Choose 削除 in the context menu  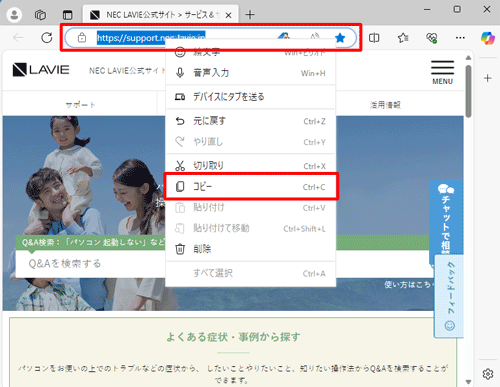(x=250, y=249)
